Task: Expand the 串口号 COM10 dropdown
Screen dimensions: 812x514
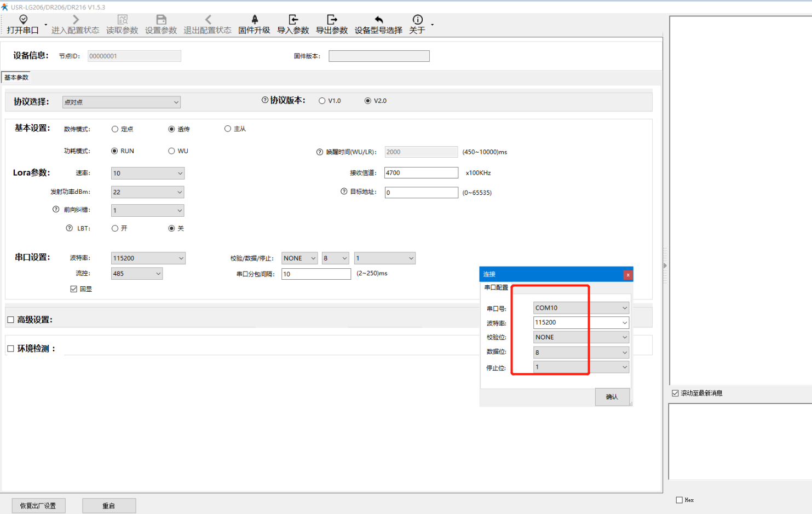Action: [x=624, y=308]
